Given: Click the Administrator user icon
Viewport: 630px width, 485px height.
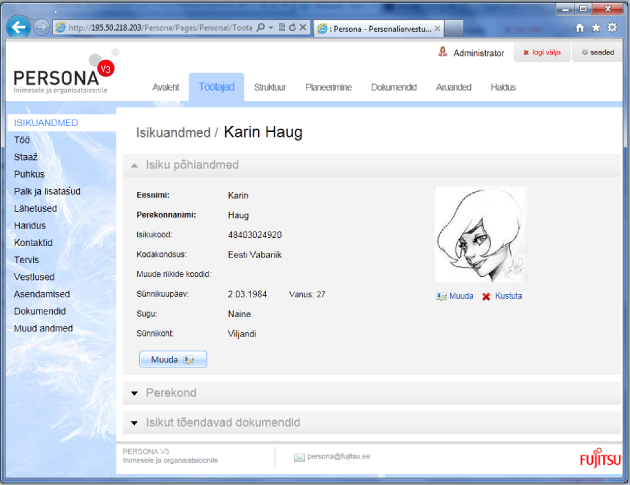Looking at the screenshot, I should tap(442, 52).
